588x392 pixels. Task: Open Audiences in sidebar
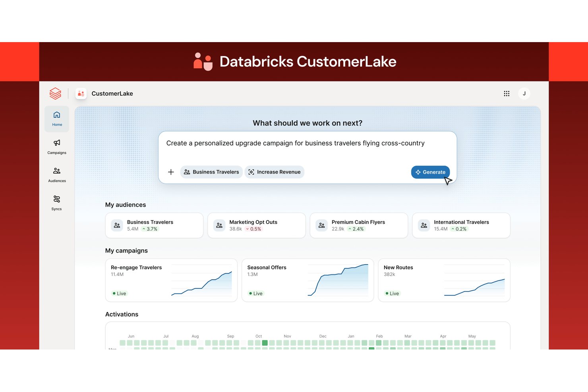57,175
